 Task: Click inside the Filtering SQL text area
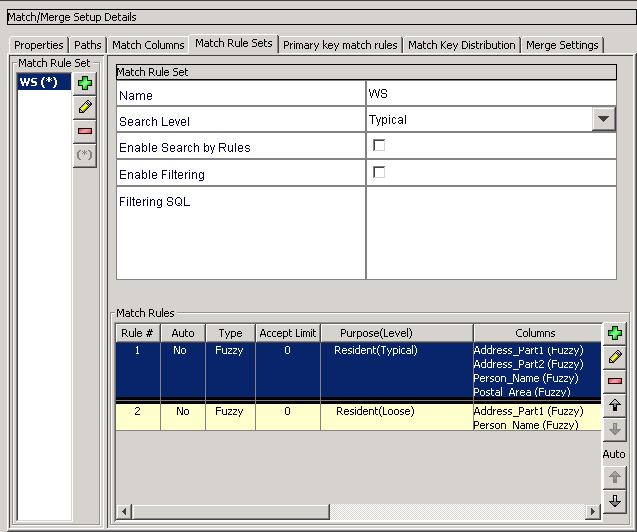coord(491,233)
